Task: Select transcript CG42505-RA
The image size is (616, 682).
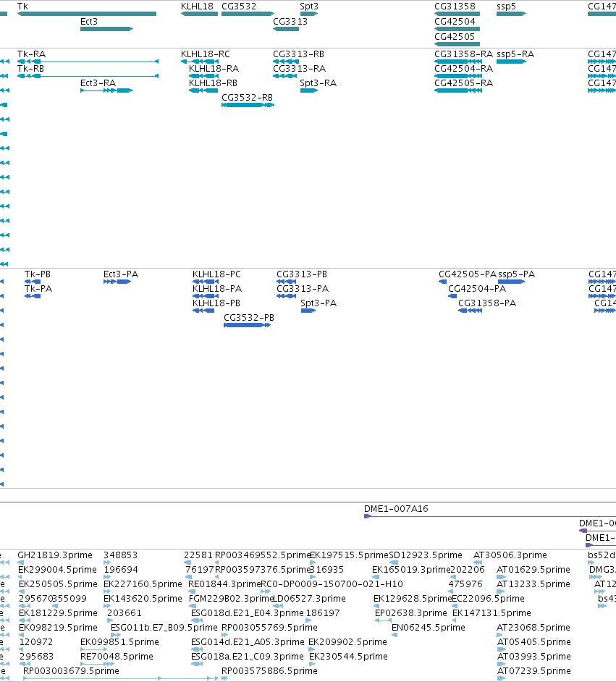Action: [x=458, y=90]
